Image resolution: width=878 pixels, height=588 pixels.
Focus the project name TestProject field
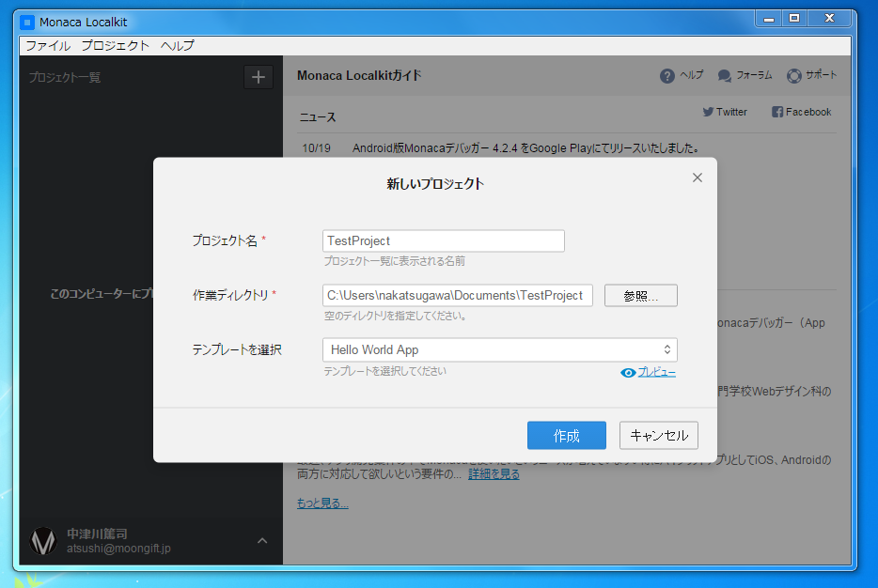[x=443, y=240]
